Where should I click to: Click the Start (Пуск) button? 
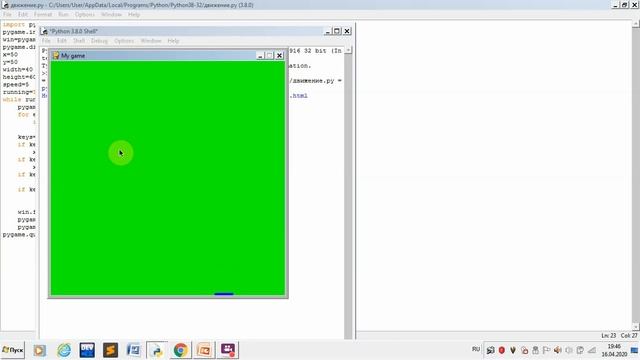coord(13,350)
